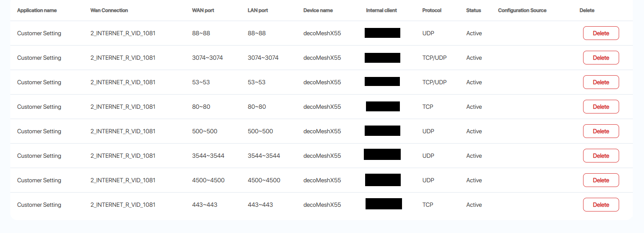Image resolution: width=644 pixels, height=233 pixels.
Task: Delete the 4500~4500 UDP rule
Action: [601, 180]
